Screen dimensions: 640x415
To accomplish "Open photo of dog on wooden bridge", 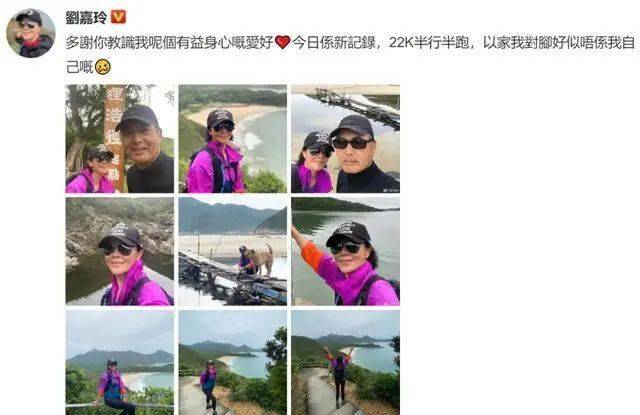I will tap(233, 251).
